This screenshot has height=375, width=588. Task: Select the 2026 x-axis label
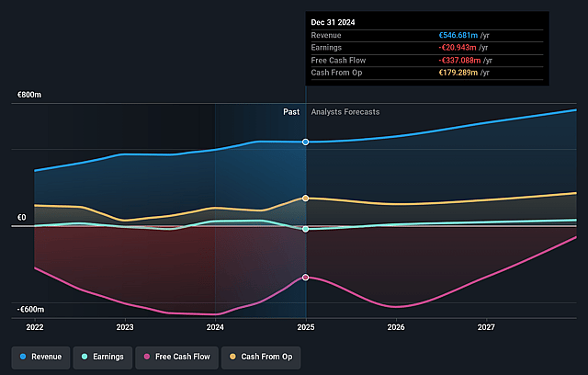396,327
